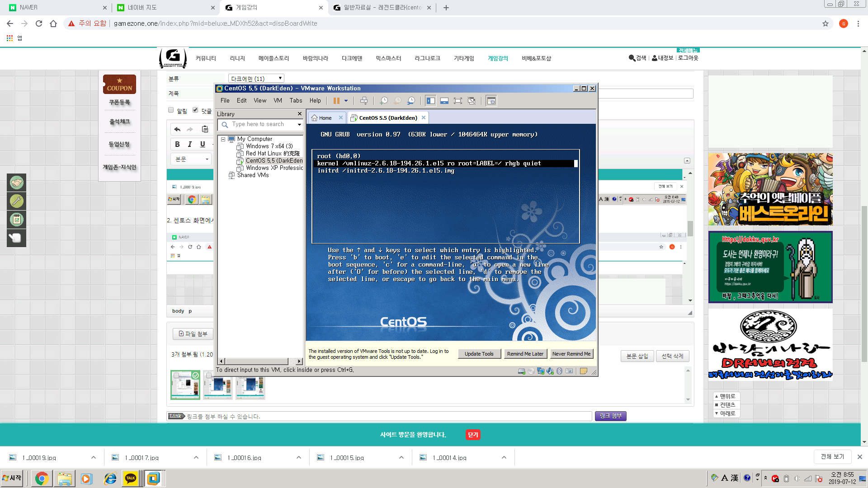868x488 pixels.
Task: Toggle the library sidebar view icon
Action: tap(431, 101)
